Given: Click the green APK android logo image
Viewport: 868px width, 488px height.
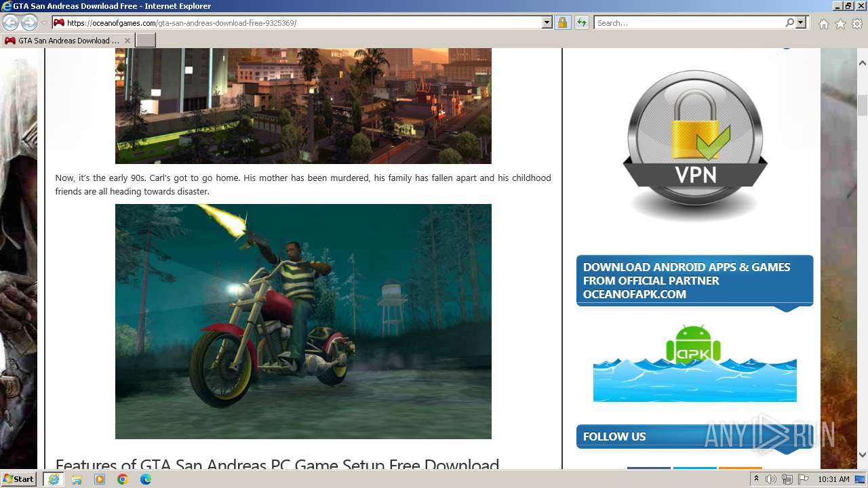Looking at the screenshot, I should tap(694, 363).
